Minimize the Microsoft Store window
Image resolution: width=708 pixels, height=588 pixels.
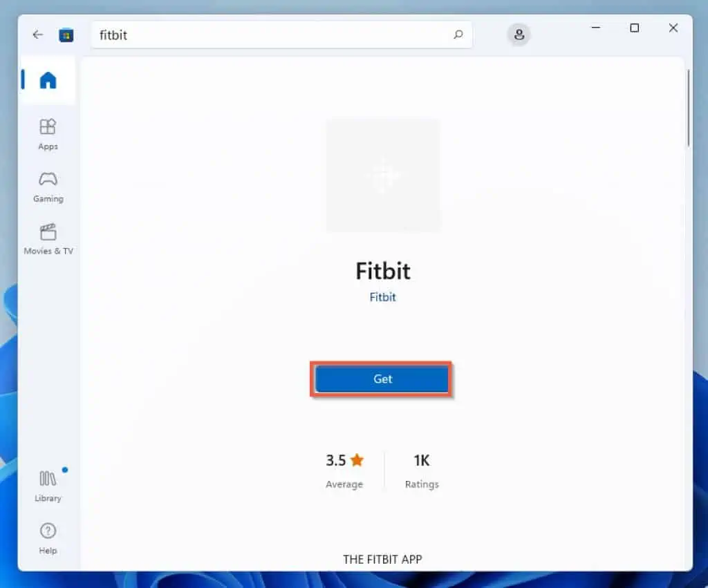pos(595,28)
